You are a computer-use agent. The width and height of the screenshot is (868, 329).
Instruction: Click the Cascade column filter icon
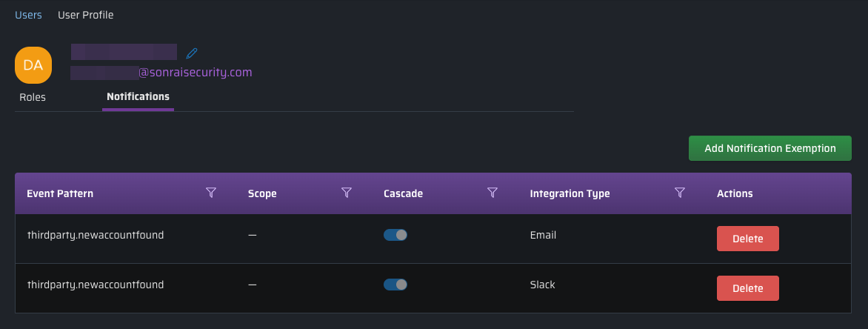pos(492,193)
